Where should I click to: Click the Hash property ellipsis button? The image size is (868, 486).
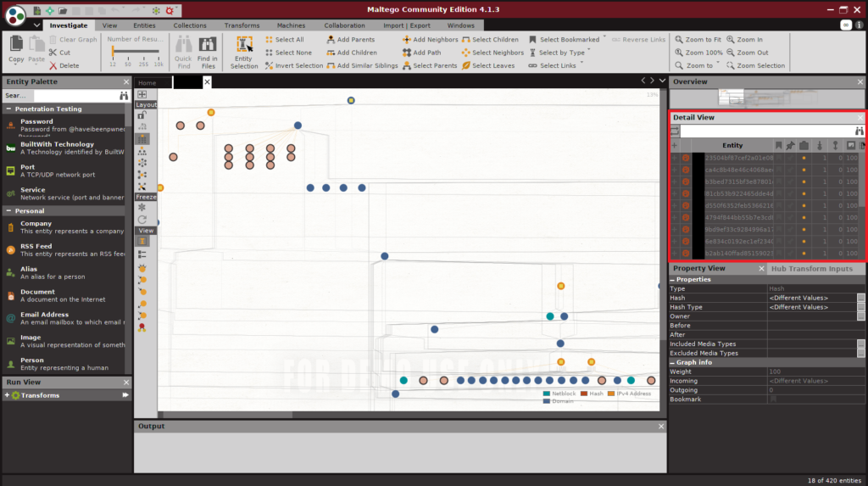(860, 298)
